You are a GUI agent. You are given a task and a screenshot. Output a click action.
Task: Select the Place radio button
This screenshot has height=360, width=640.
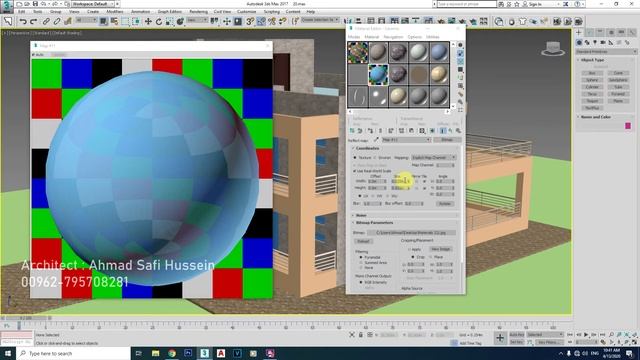click(431, 257)
